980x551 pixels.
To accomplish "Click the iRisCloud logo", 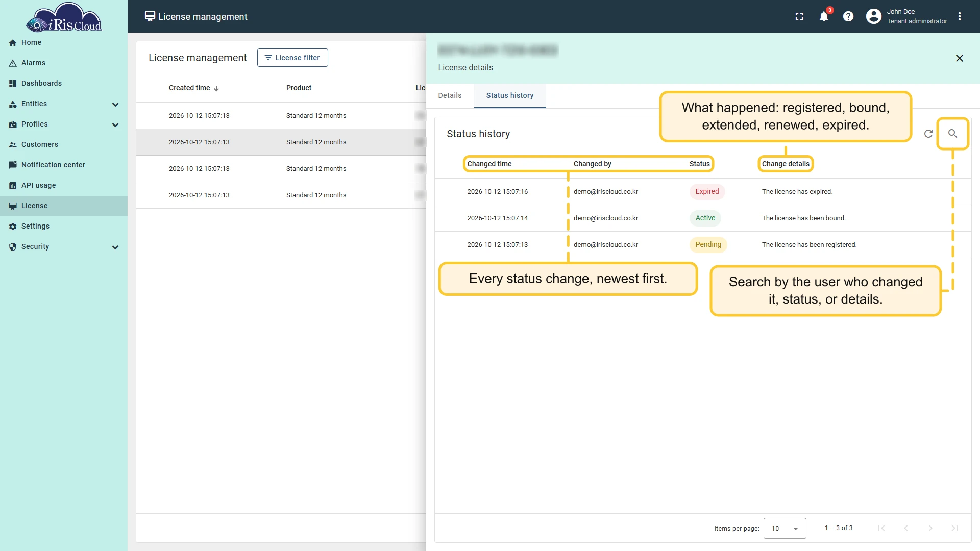I will (64, 17).
